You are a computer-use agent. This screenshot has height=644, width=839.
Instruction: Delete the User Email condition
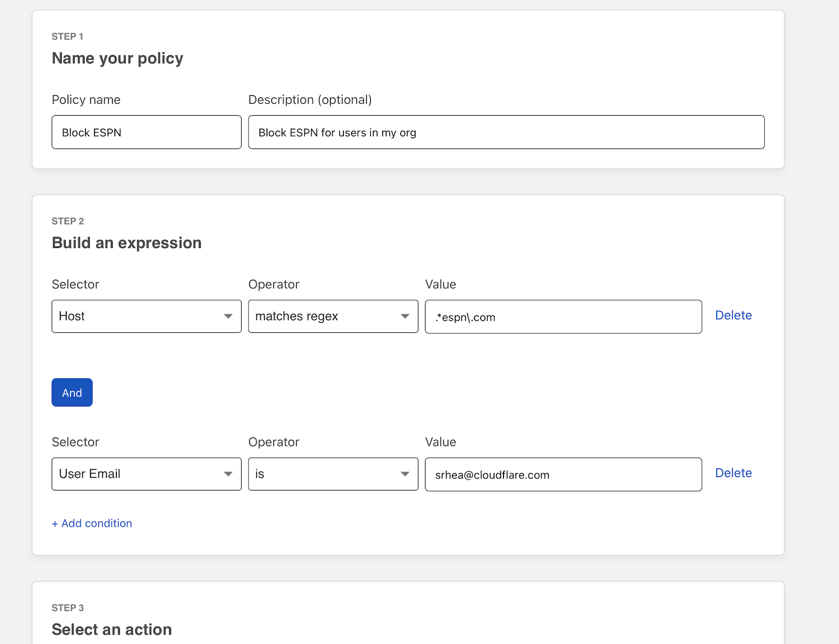tap(733, 473)
